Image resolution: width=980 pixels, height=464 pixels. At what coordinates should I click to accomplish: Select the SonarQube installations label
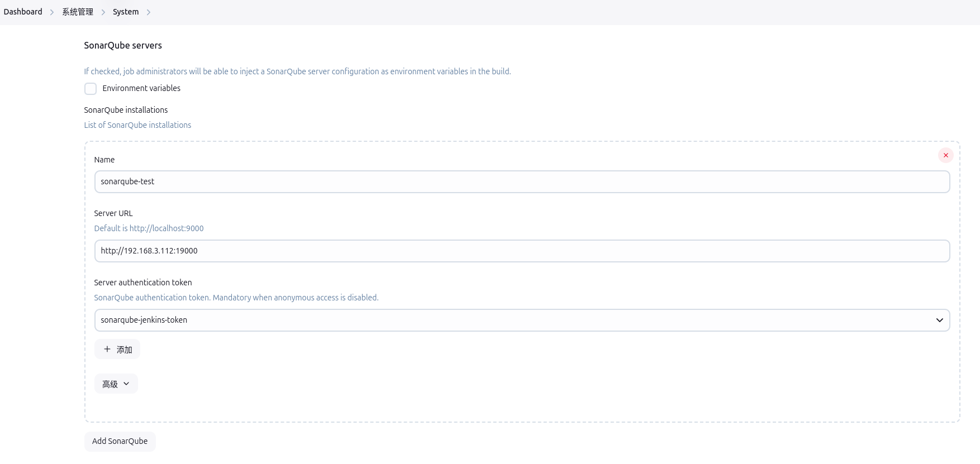[x=126, y=110]
